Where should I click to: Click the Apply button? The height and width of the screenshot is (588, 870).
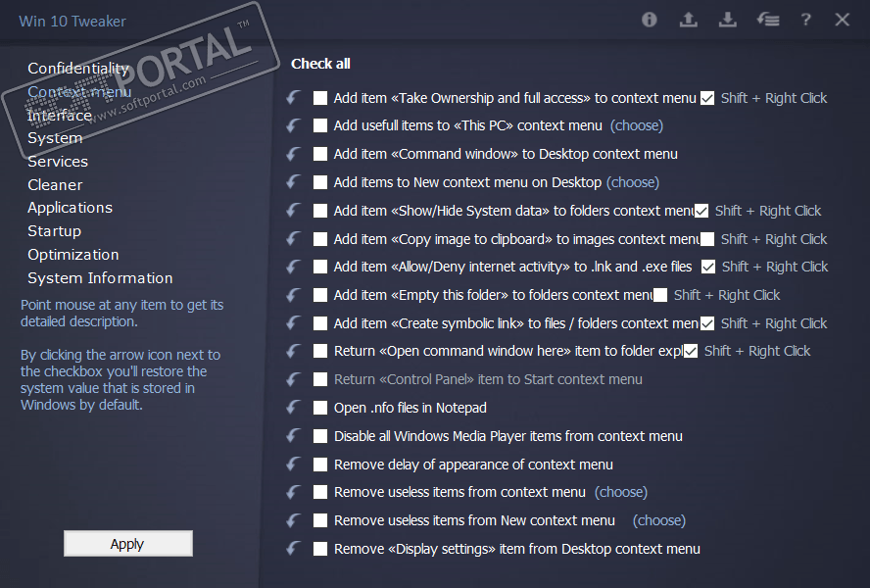[x=128, y=544]
